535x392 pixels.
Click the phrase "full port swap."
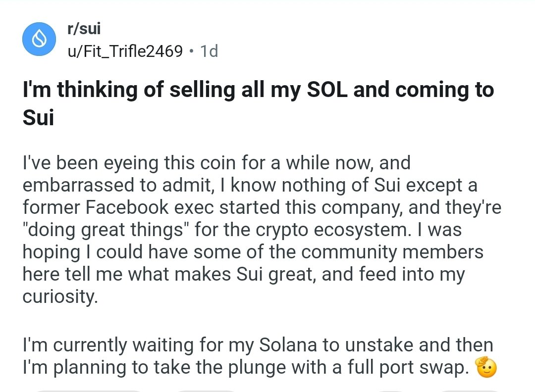[x=408, y=367]
